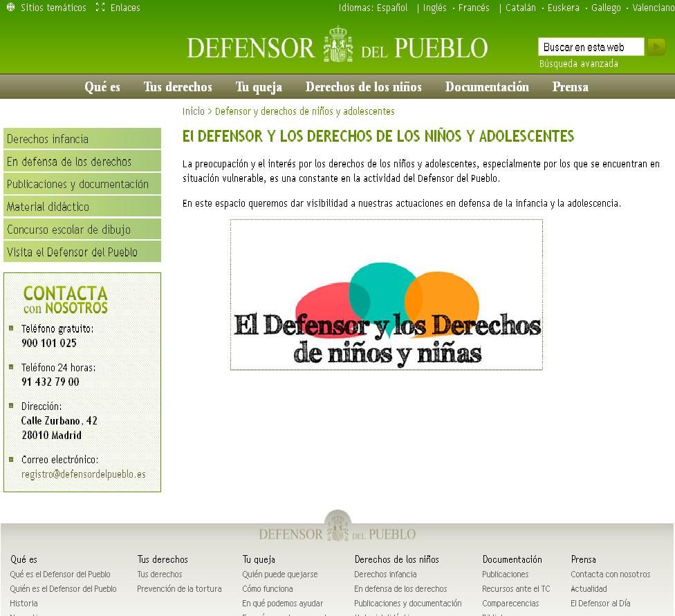Switch language to Euskera
This screenshot has width=675, height=616.
(x=563, y=8)
